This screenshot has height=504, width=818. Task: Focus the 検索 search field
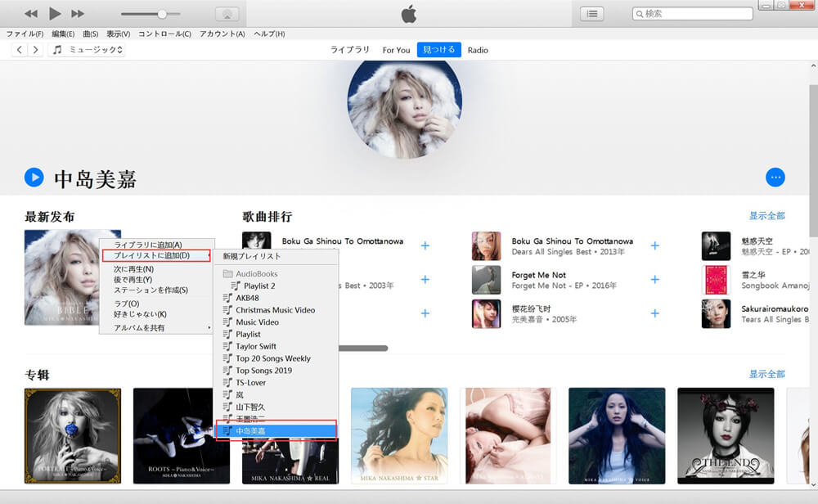(693, 14)
